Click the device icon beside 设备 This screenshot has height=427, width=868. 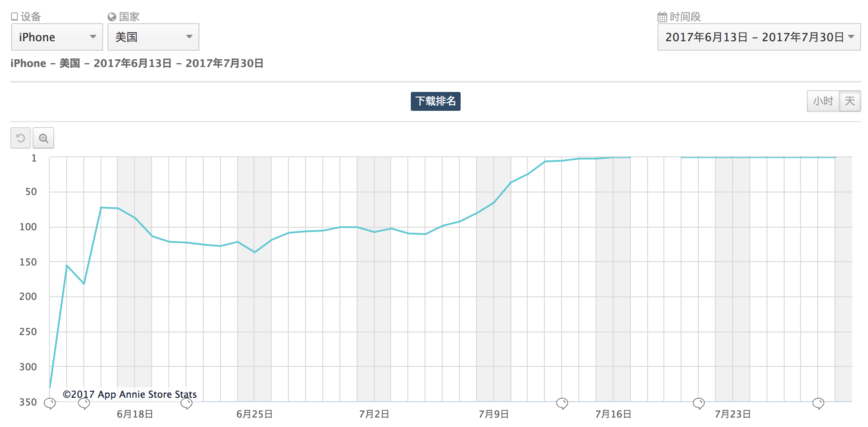click(15, 17)
